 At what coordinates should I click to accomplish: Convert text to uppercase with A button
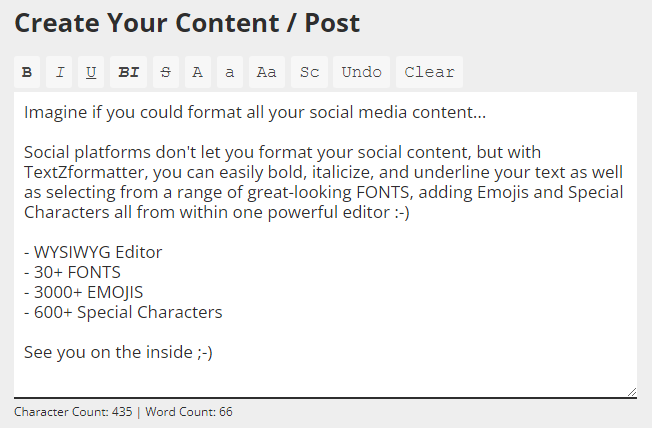point(198,72)
